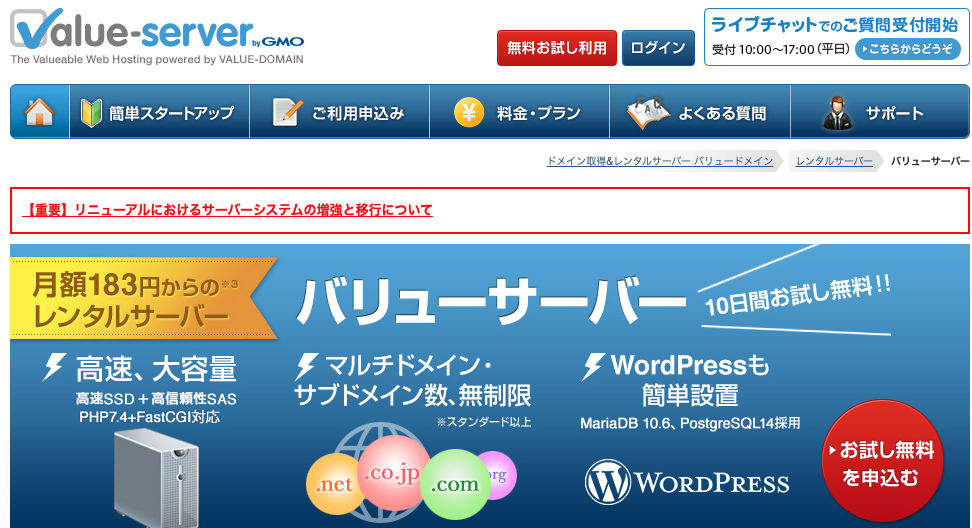Viewport: 972px width, 528px height.
Task: Follow ドメイン取得&レンタルサーバー バリュードメイン breadcrumb link
Action: (x=660, y=161)
